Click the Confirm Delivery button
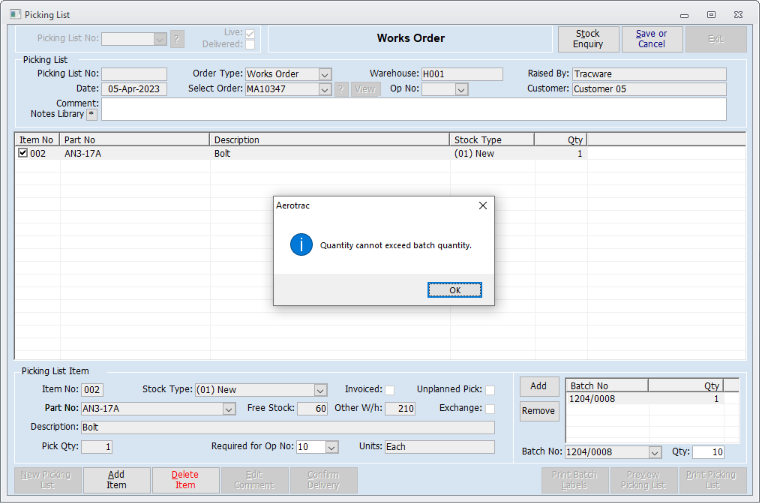This screenshot has width=760, height=503. pyautogui.click(x=323, y=480)
